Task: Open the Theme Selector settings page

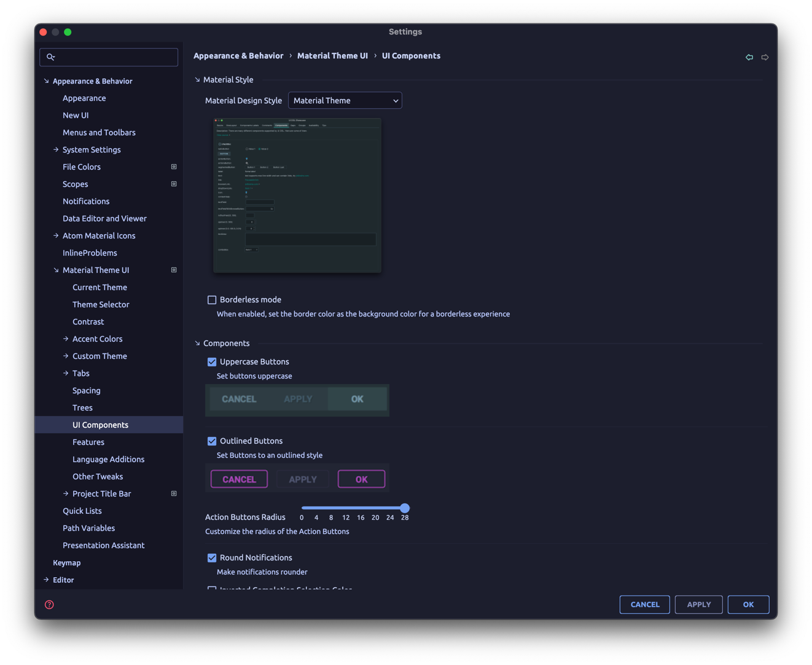Action: pyautogui.click(x=101, y=304)
